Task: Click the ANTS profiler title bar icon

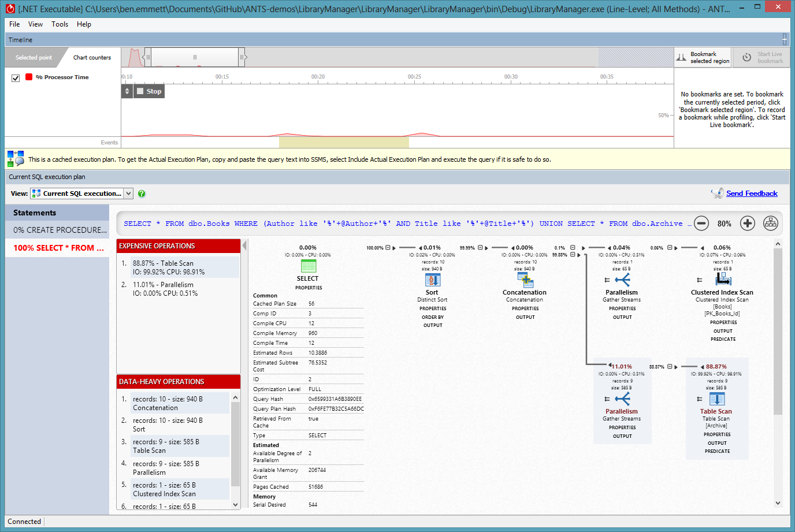Action: 10,9
